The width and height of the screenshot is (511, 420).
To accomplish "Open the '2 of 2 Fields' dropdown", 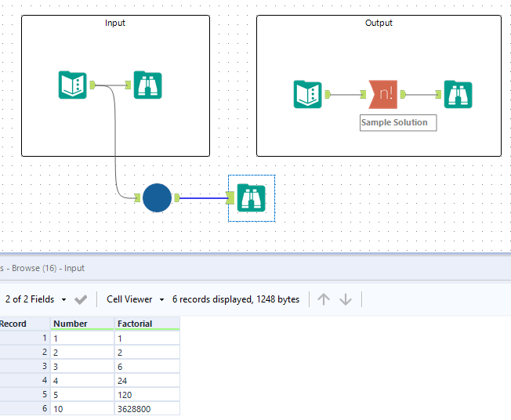I will [35, 299].
